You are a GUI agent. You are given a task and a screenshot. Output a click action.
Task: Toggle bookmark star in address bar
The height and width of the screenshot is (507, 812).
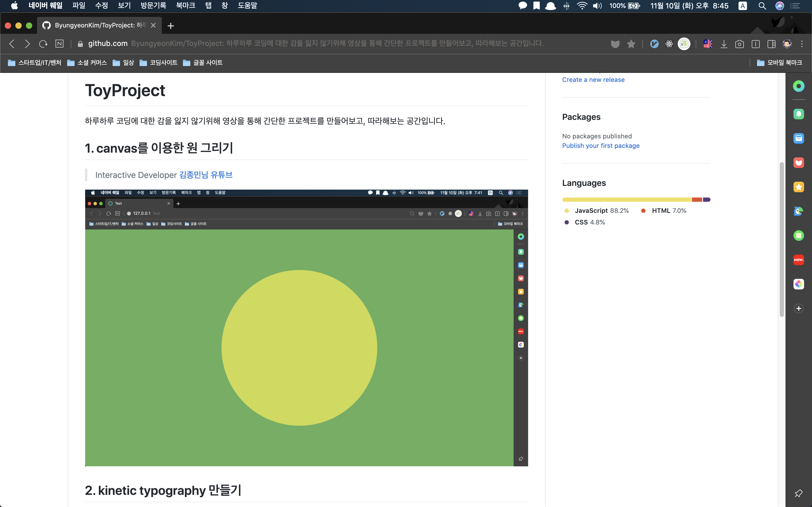[631, 44]
